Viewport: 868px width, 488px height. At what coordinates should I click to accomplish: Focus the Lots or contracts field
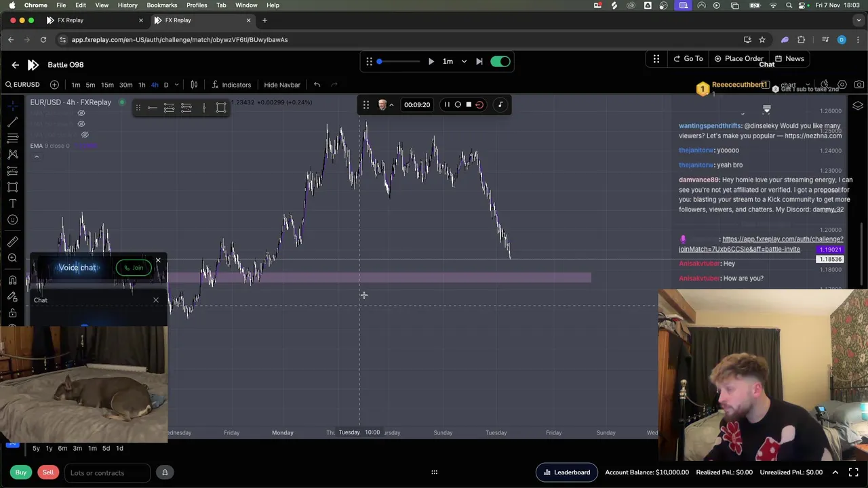108,472
